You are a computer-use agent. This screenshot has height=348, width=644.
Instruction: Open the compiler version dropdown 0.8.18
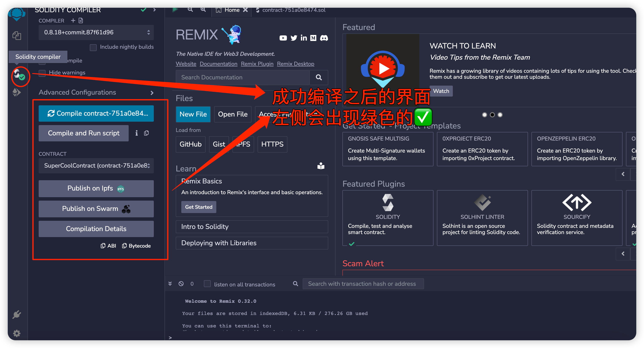click(96, 32)
